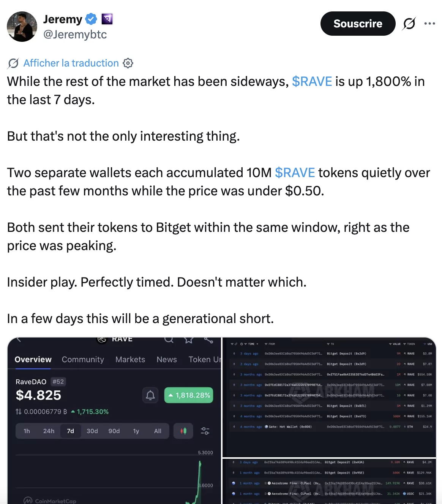Click Jeremy's verified checkmark badge
442x504 pixels.
(x=90, y=19)
